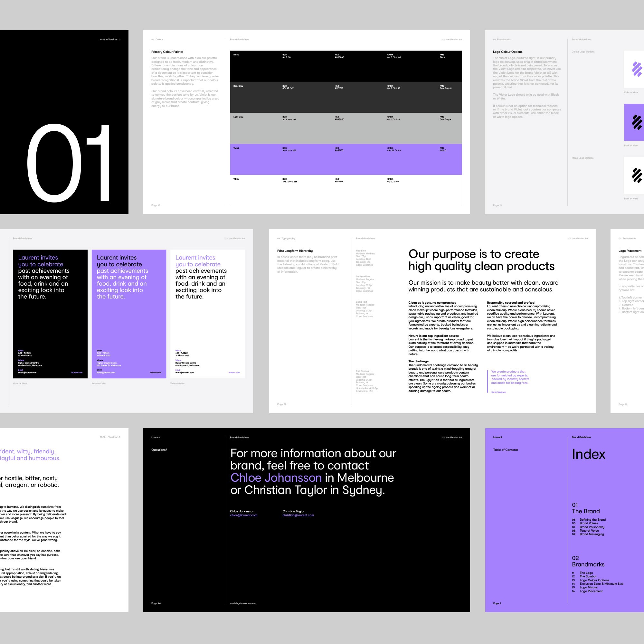Click the 'Mono Logo Options' label
644x644 pixels.
tap(582, 158)
